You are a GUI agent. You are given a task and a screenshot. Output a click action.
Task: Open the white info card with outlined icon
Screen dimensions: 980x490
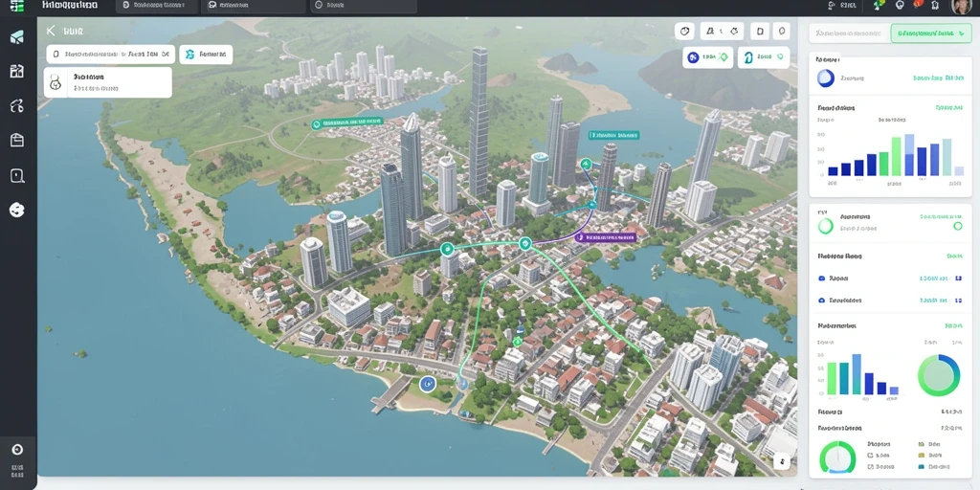coord(107,82)
